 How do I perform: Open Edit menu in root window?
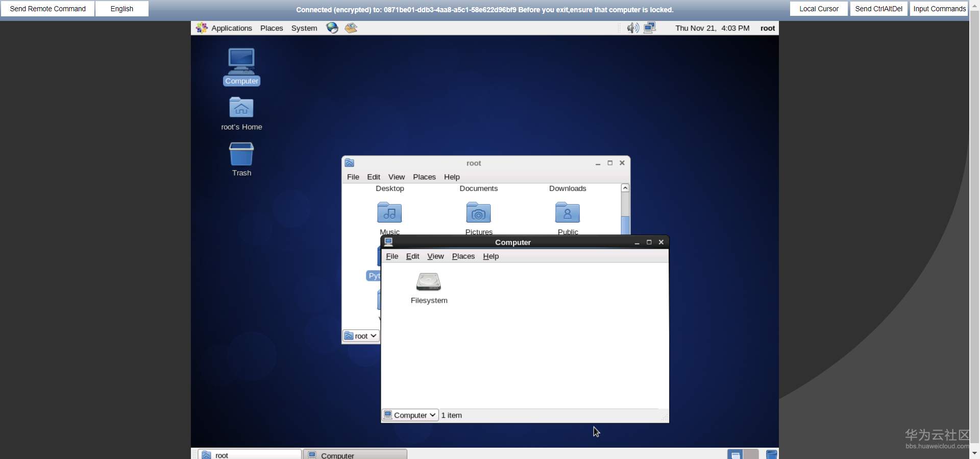click(x=374, y=177)
